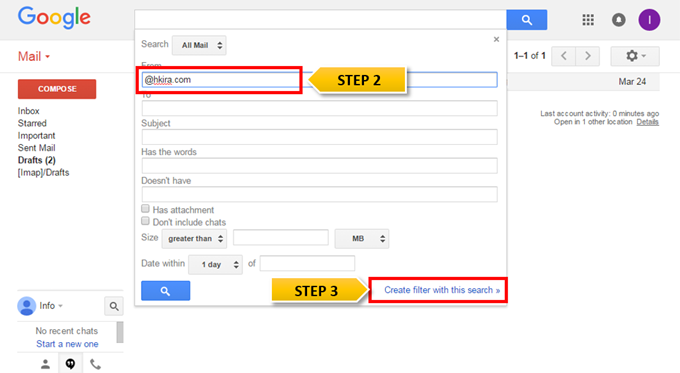The width and height of the screenshot is (680, 373).
Task: Click Create filter with this search link
Action: tap(442, 290)
